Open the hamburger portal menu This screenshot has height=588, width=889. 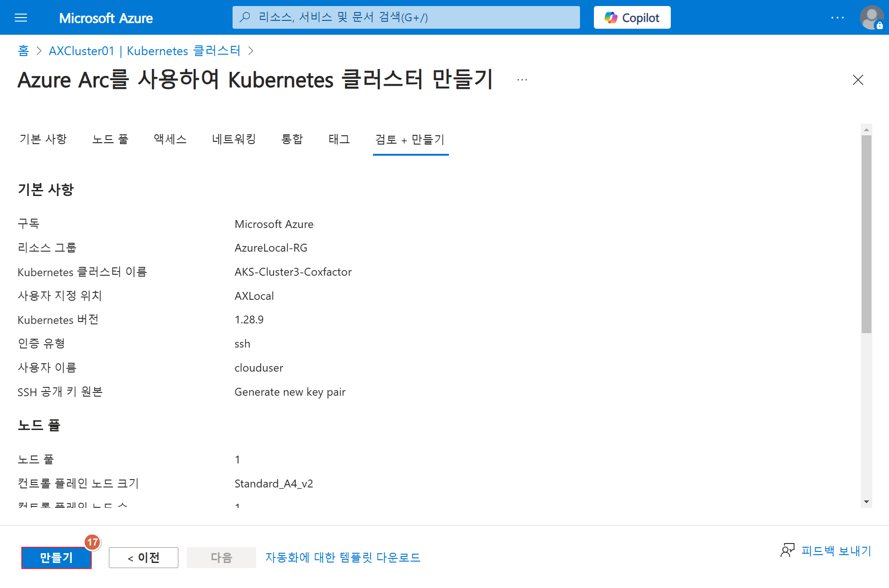coord(21,18)
